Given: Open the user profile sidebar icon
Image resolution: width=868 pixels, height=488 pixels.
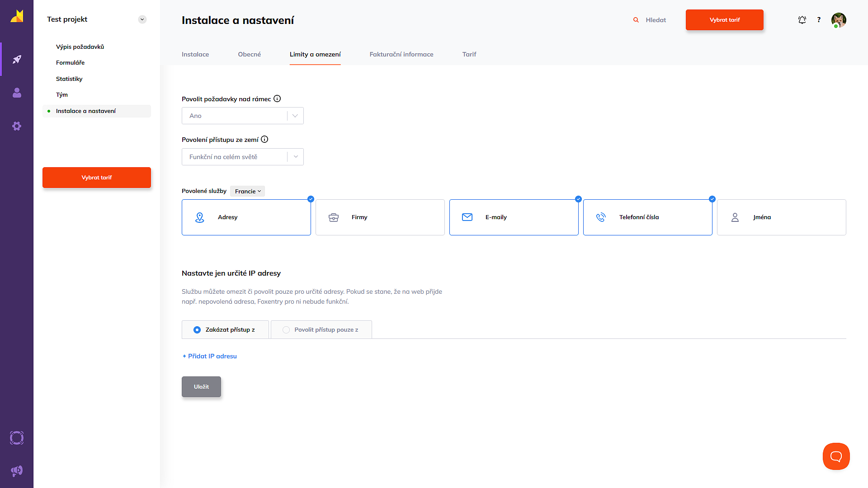Looking at the screenshot, I should coord(17,93).
